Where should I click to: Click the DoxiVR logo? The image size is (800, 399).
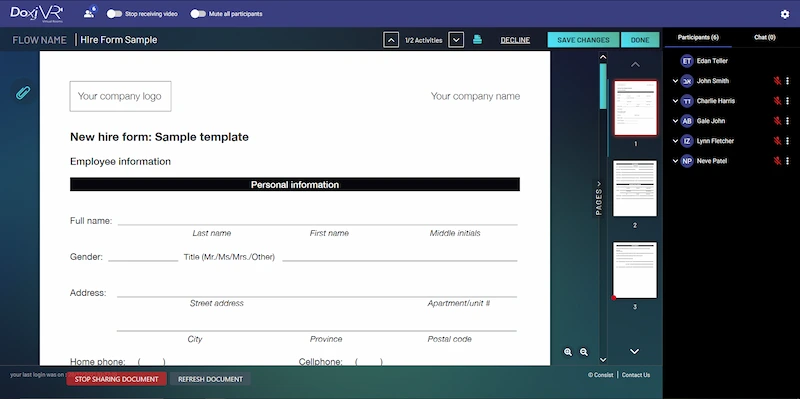(37, 14)
